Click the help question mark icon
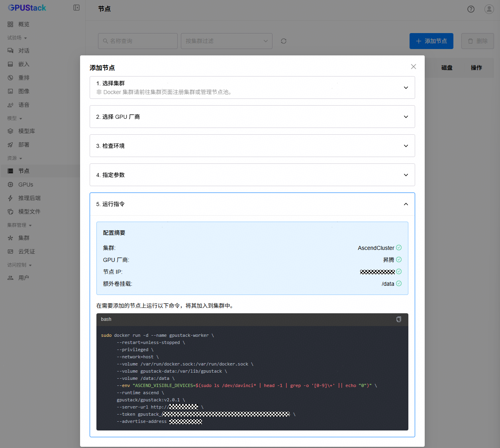 pyautogui.click(x=471, y=9)
